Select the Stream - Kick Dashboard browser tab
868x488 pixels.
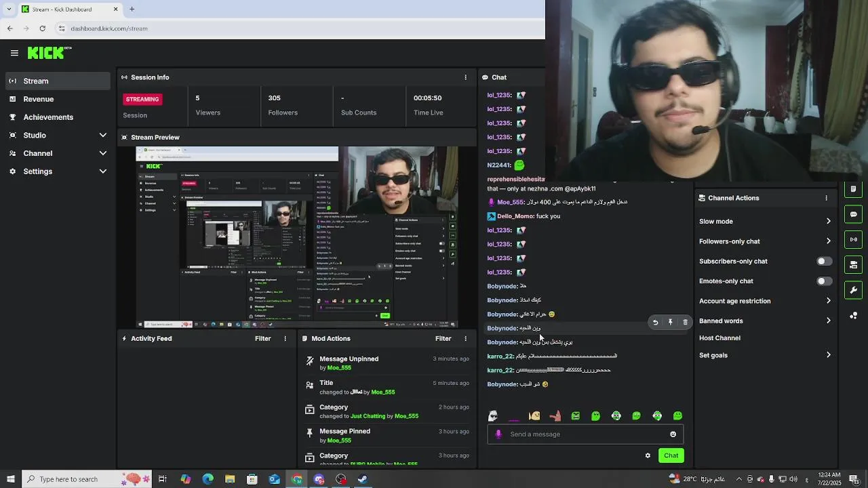pos(69,9)
